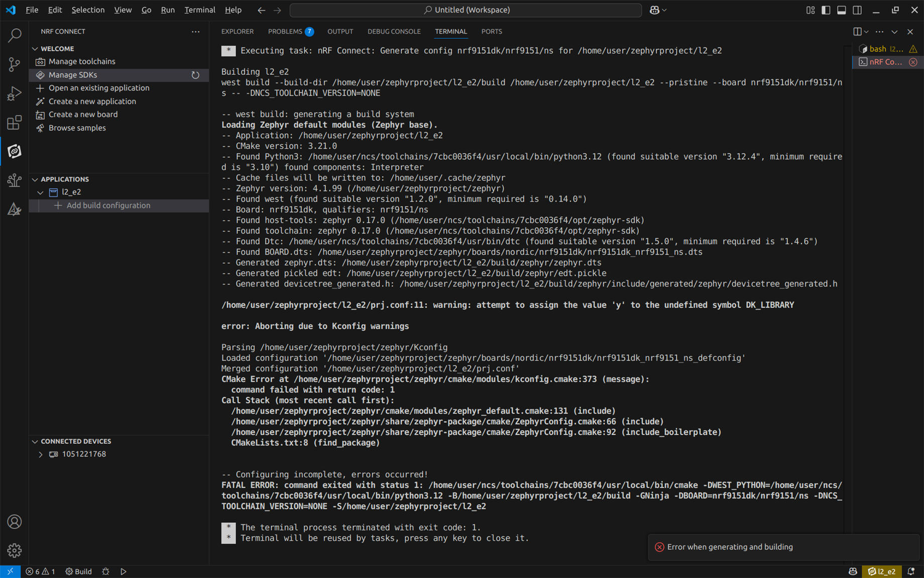Open the Terminal menu
Viewport: 924px width, 578px height.
(x=199, y=10)
